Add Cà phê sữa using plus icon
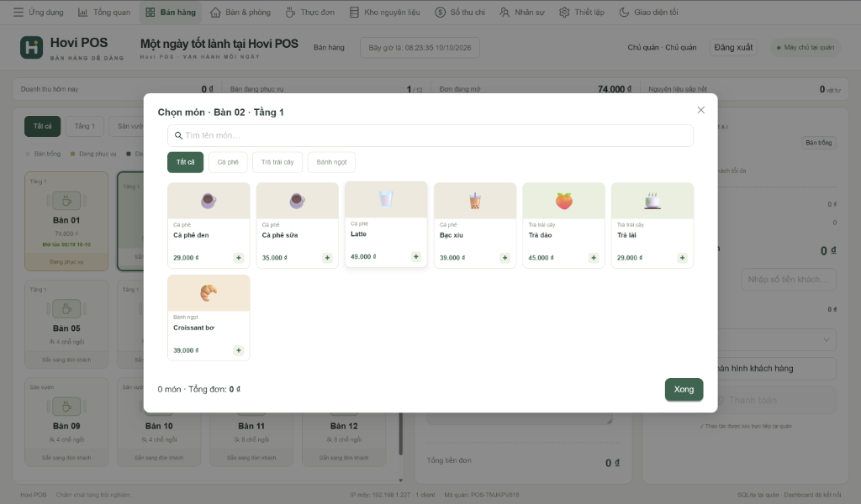The image size is (861, 504). pyautogui.click(x=327, y=258)
